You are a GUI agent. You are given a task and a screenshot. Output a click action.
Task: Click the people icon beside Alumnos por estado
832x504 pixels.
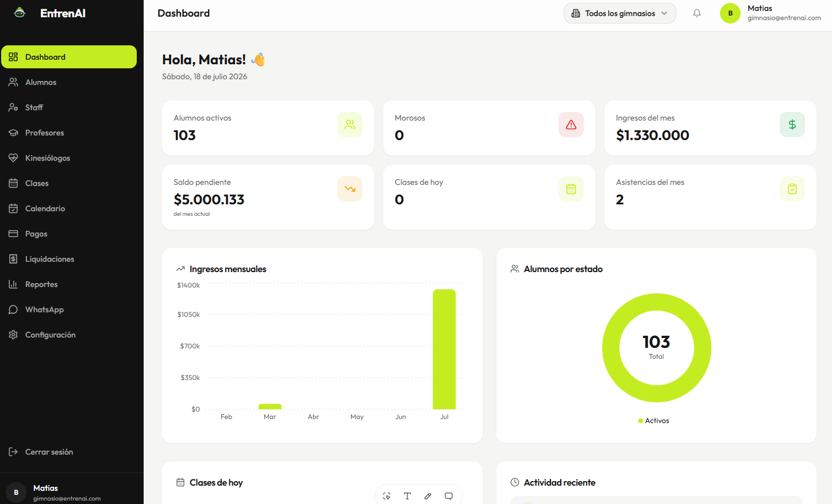[x=515, y=269]
